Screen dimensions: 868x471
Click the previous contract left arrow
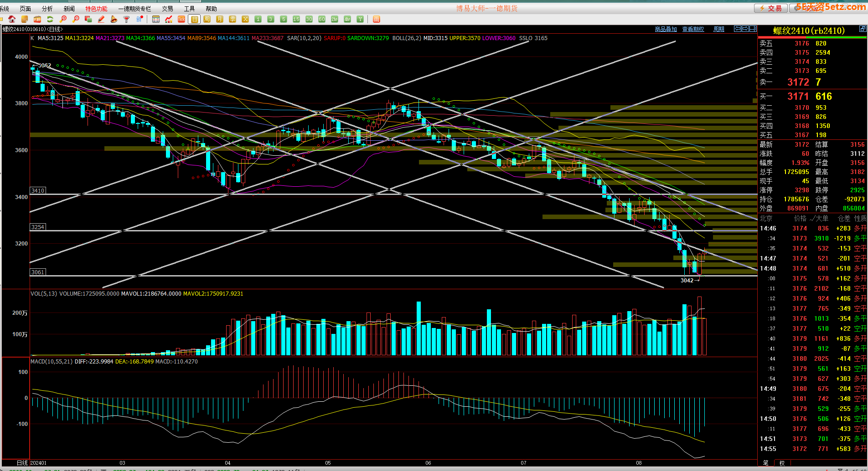[x=737, y=29]
